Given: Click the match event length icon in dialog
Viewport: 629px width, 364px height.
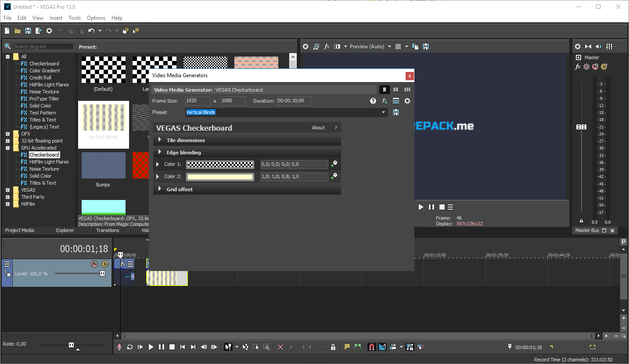Looking at the screenshot, I should (396, 101).
